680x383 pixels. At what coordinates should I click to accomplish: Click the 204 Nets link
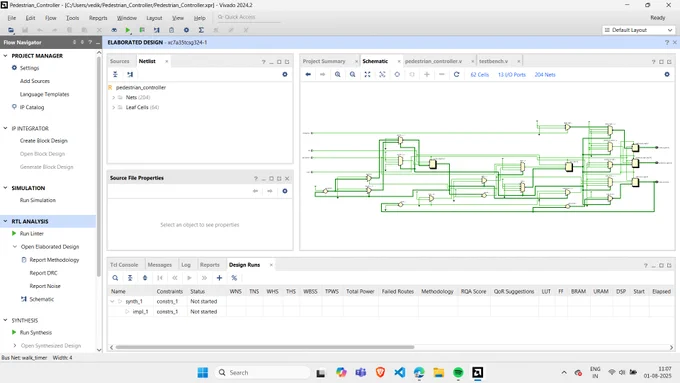click(x=545, y=75)
